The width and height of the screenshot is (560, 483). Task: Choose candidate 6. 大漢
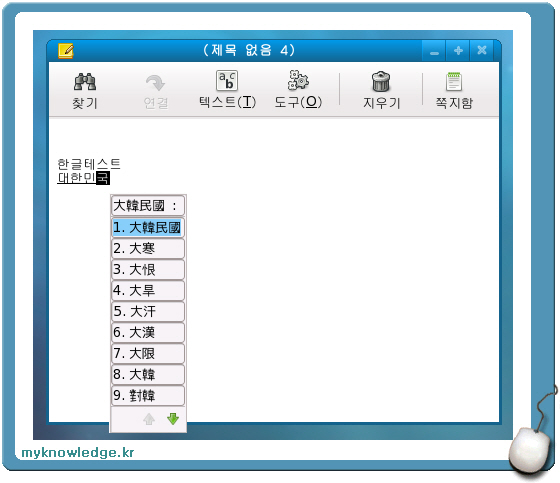(x=148, y=333)
